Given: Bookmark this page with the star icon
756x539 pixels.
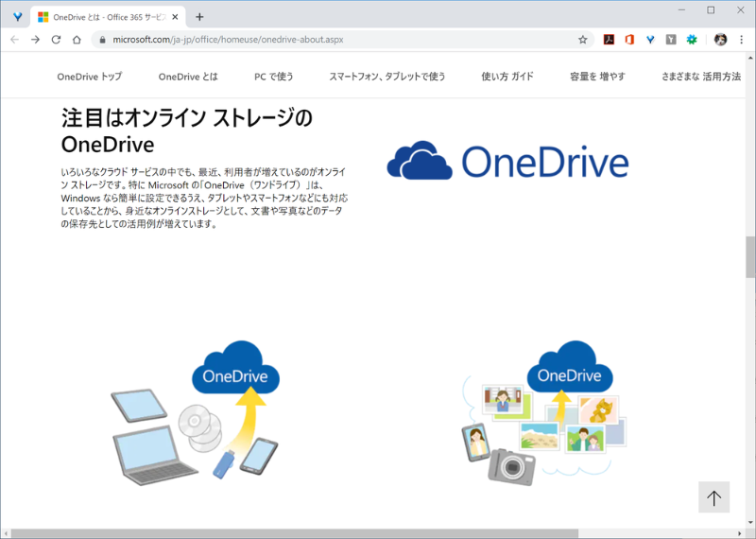Looking at the screenshot, I should (583, 40).
